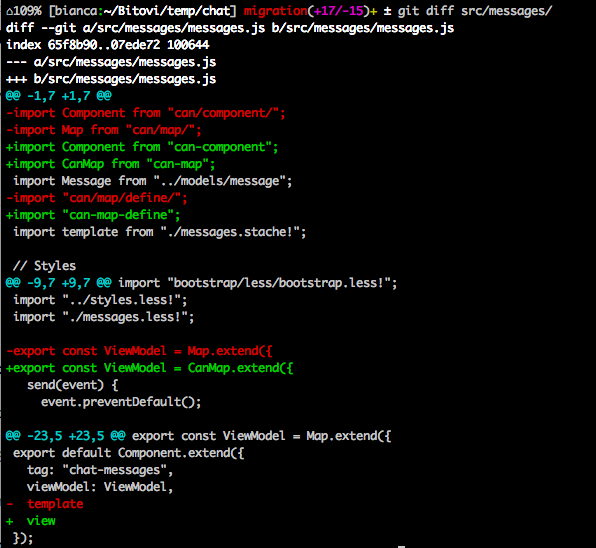The height and width of the screenshot is (548, 596).
Task: Click the '@@ -1,7 +1,7 @@' hunk header
Action: (59, 96)
